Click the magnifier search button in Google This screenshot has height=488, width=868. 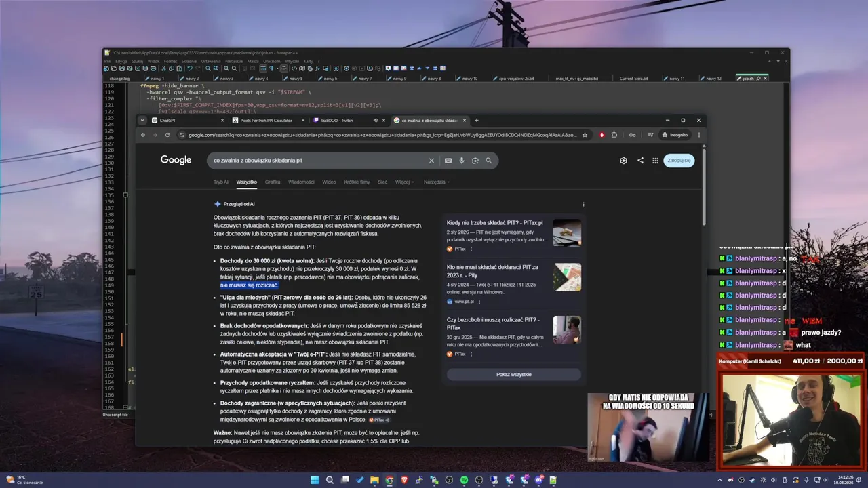click(x=488, y=161)
